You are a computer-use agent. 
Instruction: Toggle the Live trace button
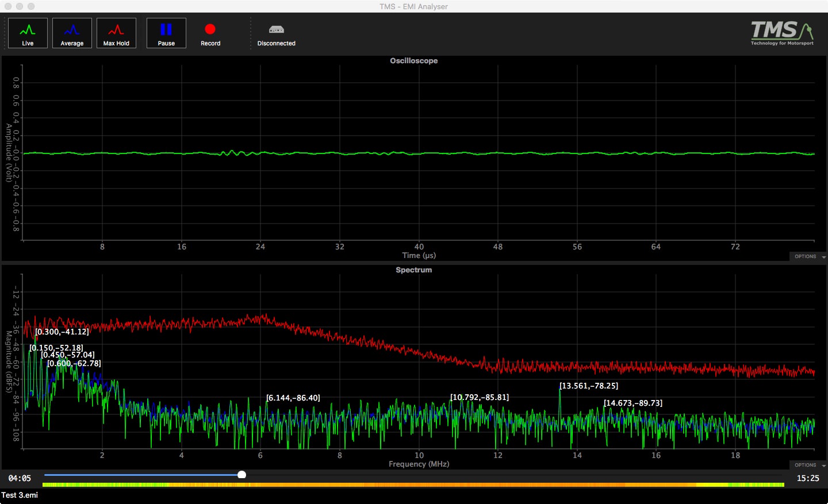point(28,33)
